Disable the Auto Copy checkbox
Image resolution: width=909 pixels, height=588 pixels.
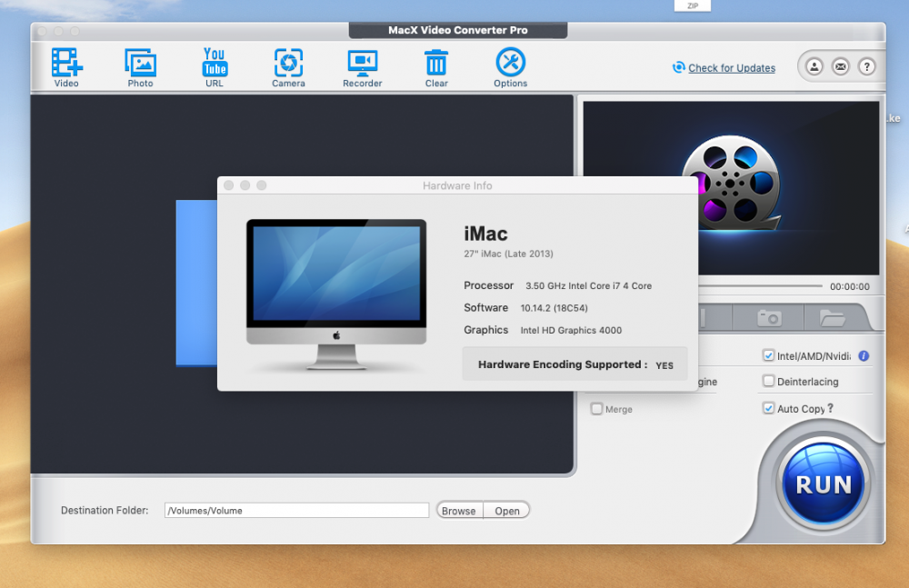click(769, 408)
